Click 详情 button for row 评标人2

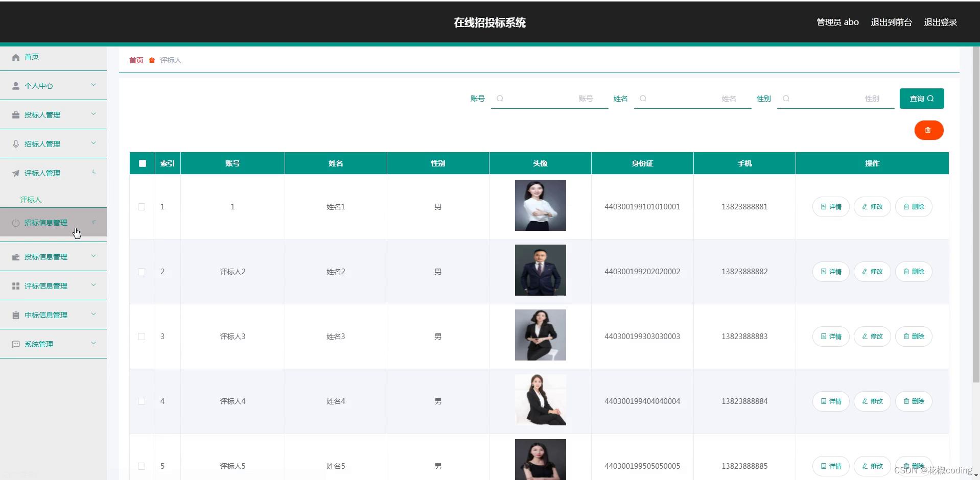831,272
